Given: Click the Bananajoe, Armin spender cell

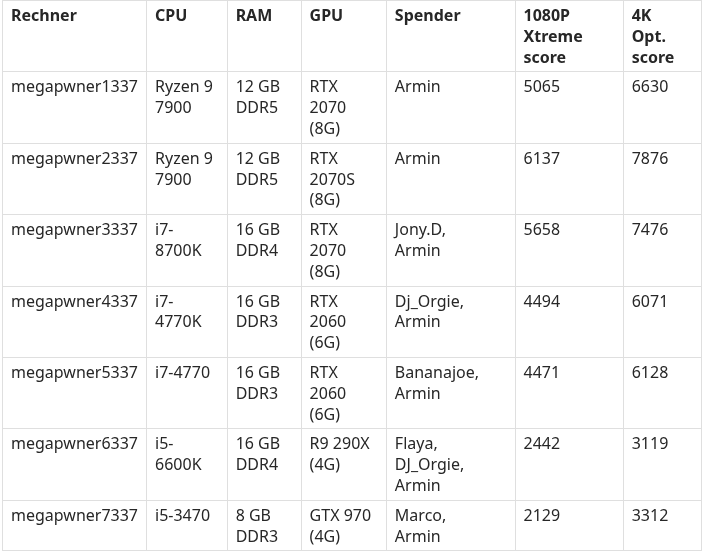Looking at the screenshot, I should tap(436, 383).
